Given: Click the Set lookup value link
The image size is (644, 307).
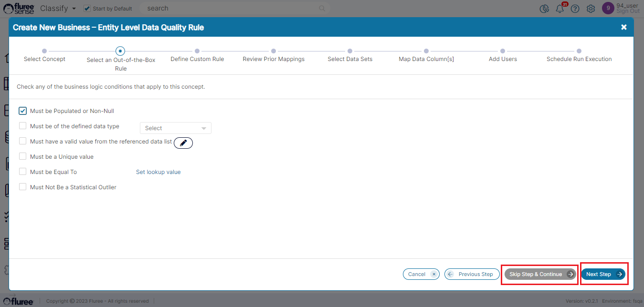Looking at the screenshot, I should point(158,172).
